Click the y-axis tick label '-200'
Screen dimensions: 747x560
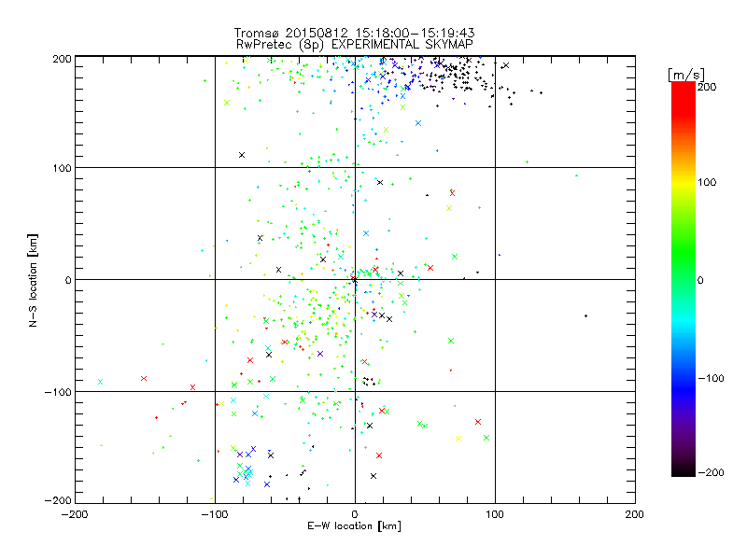point(58,500)
